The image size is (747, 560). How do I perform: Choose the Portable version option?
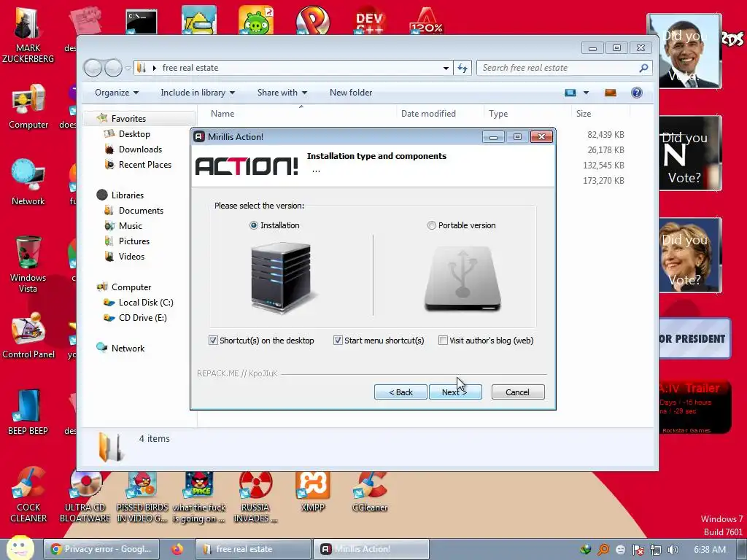[431, 225]
